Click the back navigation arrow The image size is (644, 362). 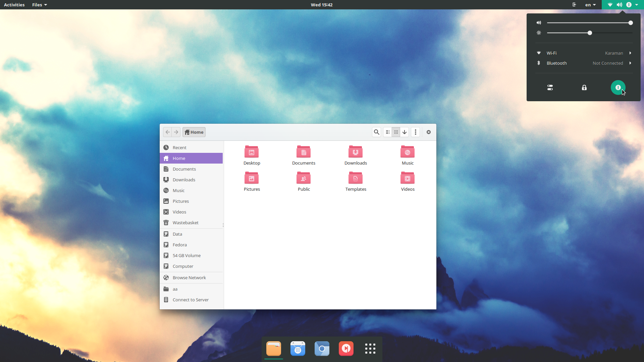click(x=167, y=132)
